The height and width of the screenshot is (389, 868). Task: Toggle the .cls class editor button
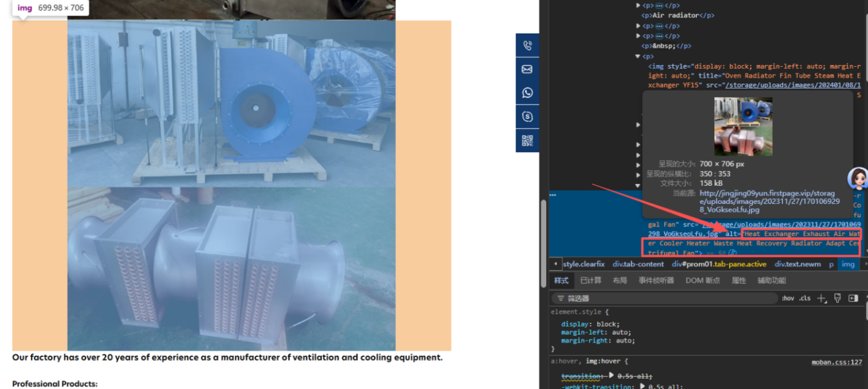[804, 298]
